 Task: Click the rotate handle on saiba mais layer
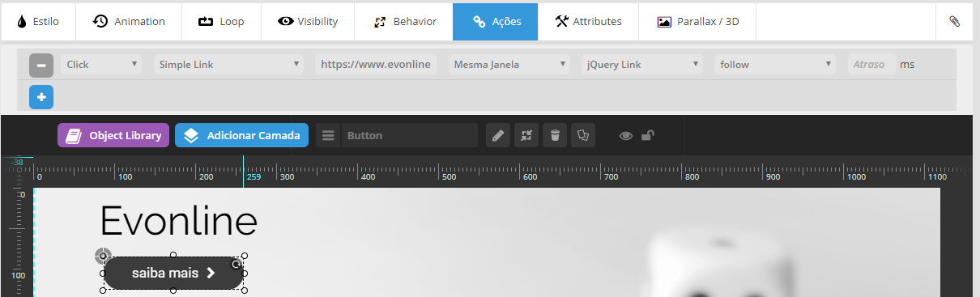pyautogui.click(x=236, y=265)
